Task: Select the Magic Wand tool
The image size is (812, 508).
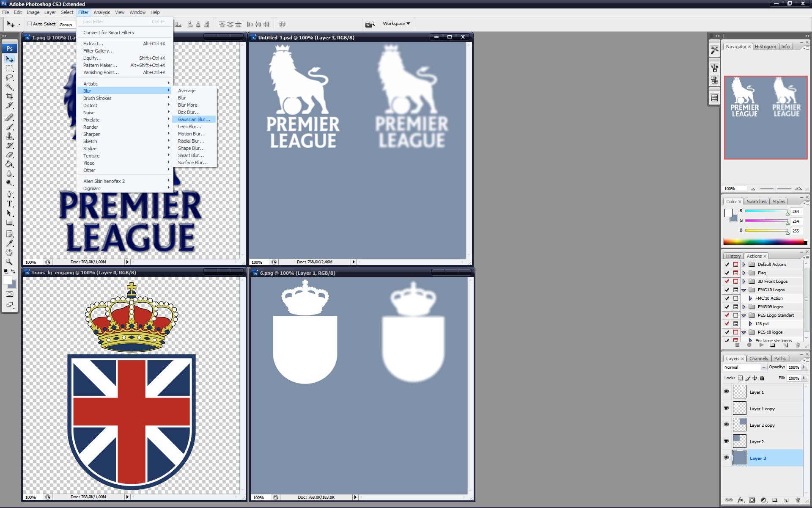Action: click(x=9, y=87)
